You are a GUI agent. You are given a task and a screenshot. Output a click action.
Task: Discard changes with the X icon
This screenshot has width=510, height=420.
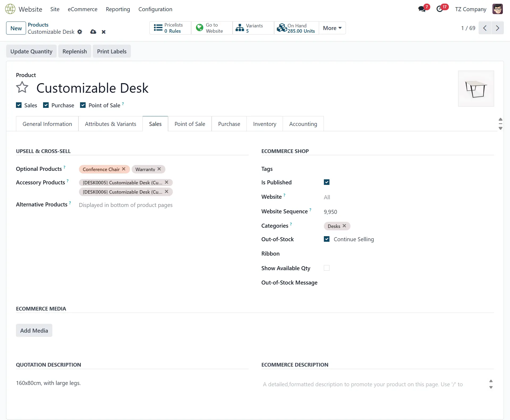104,32
